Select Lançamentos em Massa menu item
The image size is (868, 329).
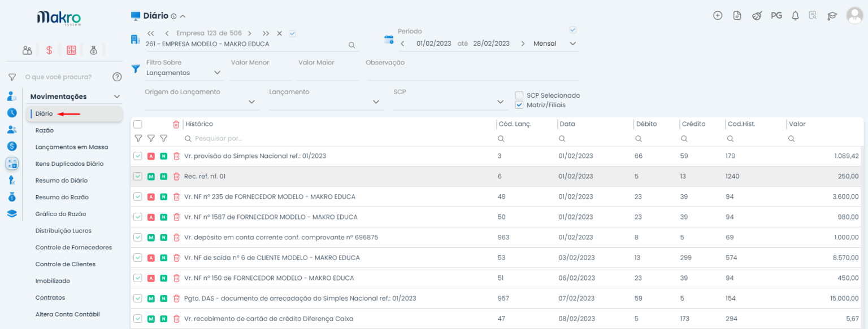(72, 147)
